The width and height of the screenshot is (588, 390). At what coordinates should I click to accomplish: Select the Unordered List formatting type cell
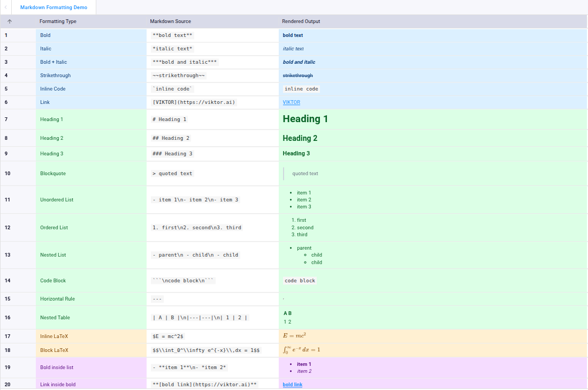91,200
